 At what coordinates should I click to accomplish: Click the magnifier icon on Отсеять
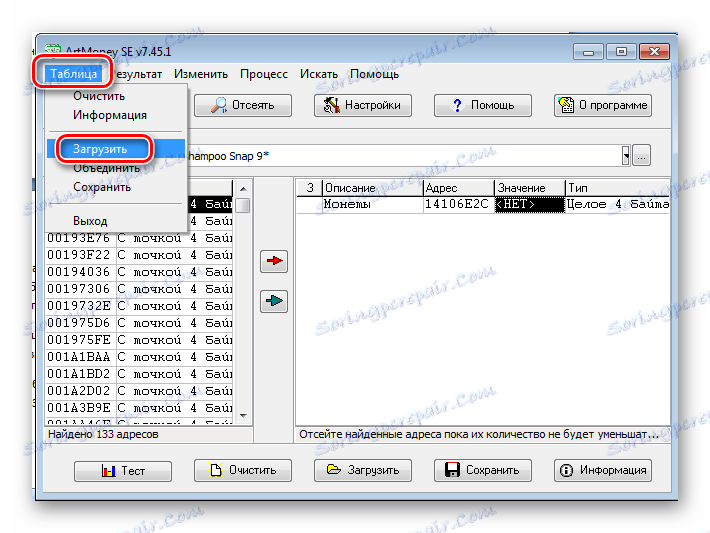219,106
